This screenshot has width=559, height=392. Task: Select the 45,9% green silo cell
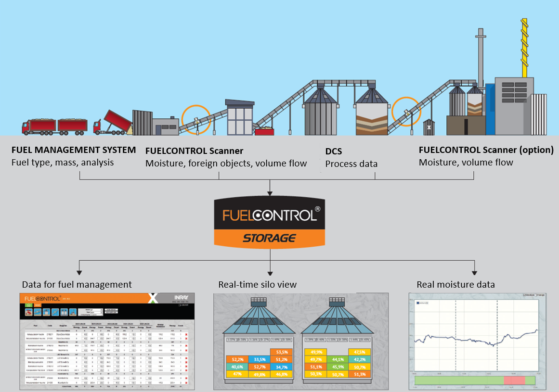338,367
